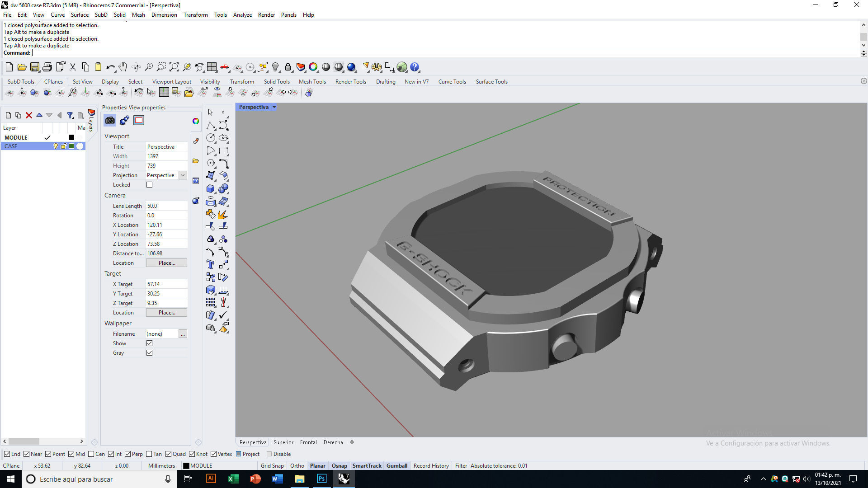
Task: Delete layer with red X icon
Action: coord(29,115)
